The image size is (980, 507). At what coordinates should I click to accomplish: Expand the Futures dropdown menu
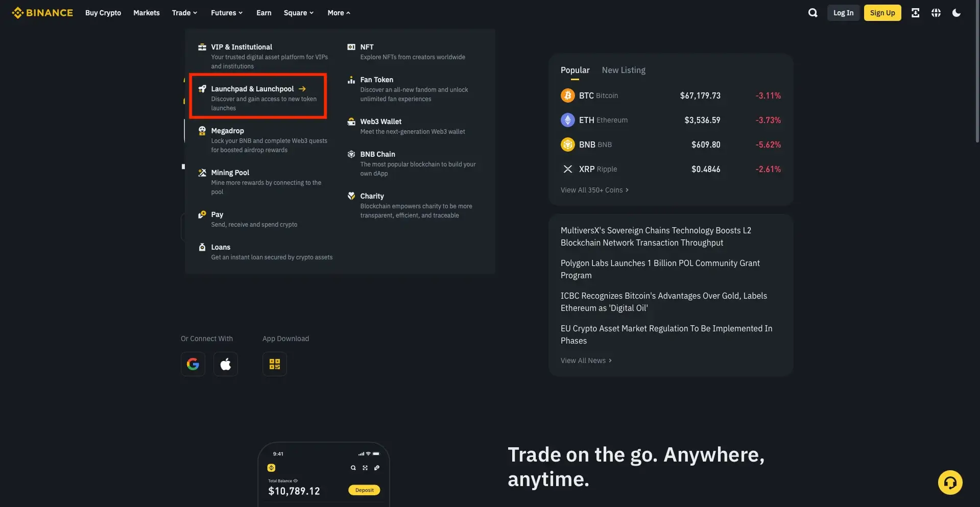coord(227,13)
